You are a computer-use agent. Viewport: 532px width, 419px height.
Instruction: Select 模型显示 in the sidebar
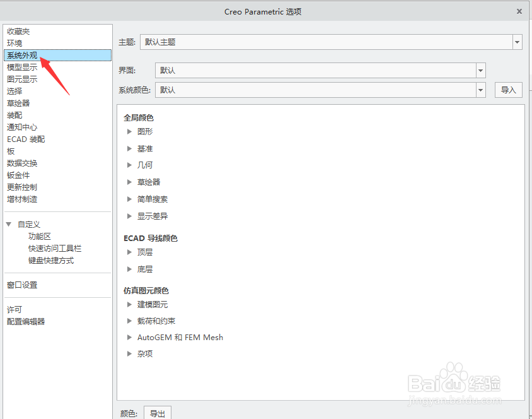(x=22, y=68)
